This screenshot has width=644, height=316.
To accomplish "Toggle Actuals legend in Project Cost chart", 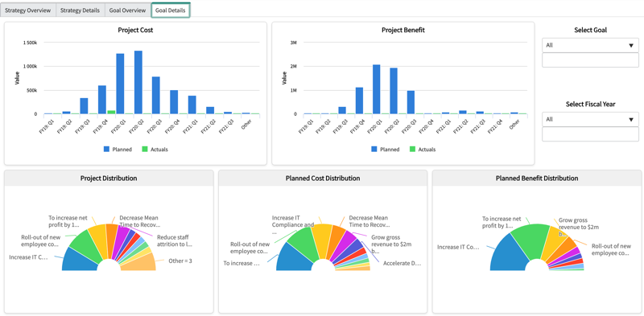I will coord(155,150).
